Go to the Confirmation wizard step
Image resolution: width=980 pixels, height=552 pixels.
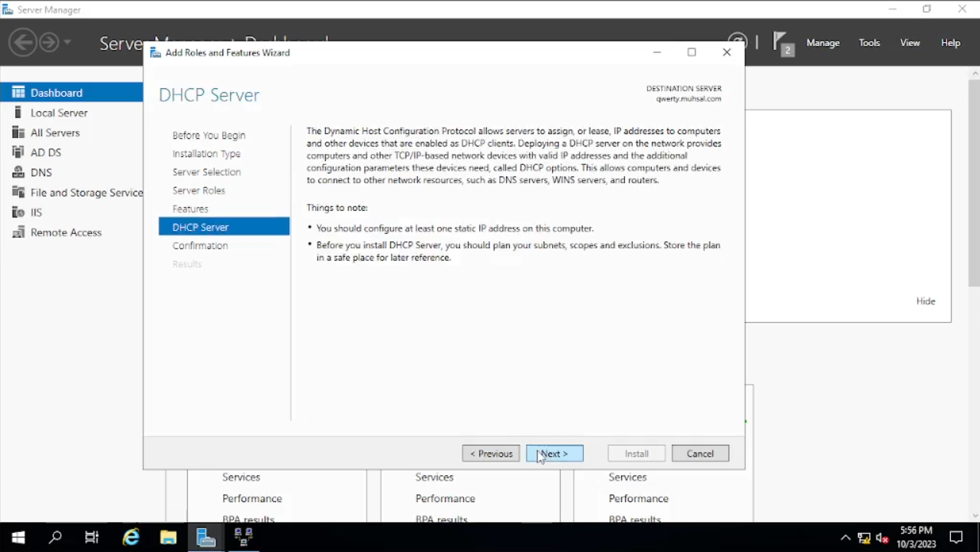click(200, 245)
